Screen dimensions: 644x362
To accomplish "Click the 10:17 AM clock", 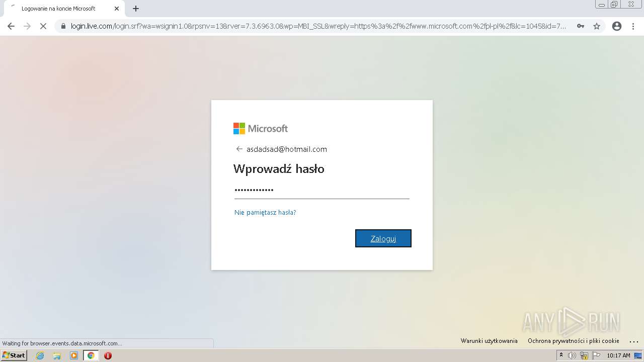I will tap(618, 355).
